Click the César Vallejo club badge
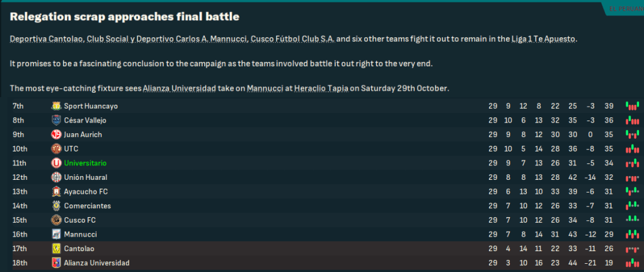This screenshot has height=272, width=644. click(x=56, y=120)
